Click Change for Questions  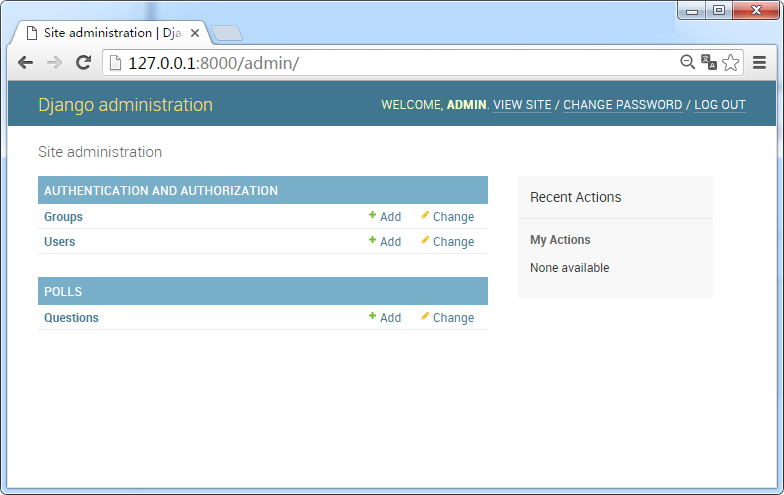click(x=448, y=318)
